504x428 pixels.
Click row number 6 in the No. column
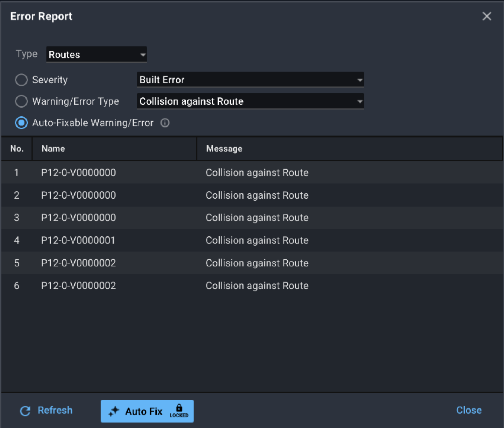coord(17,286)
